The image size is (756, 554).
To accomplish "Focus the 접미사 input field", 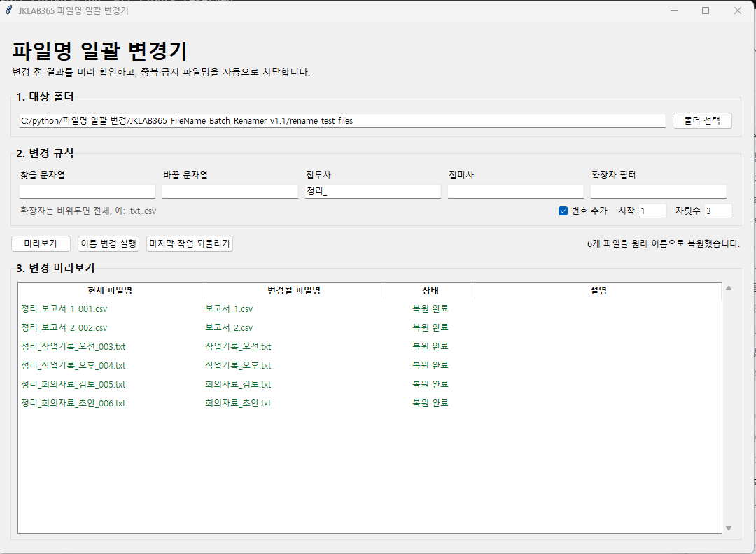I will pos(515,191).
